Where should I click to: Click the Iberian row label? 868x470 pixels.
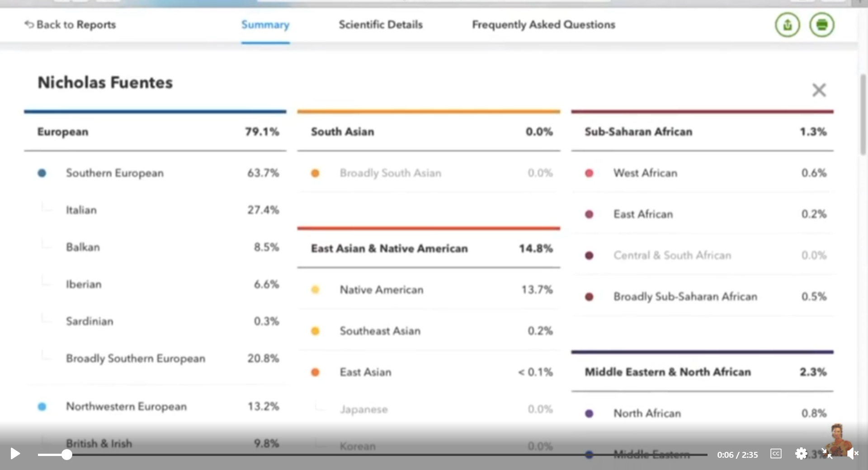[84, 284]
